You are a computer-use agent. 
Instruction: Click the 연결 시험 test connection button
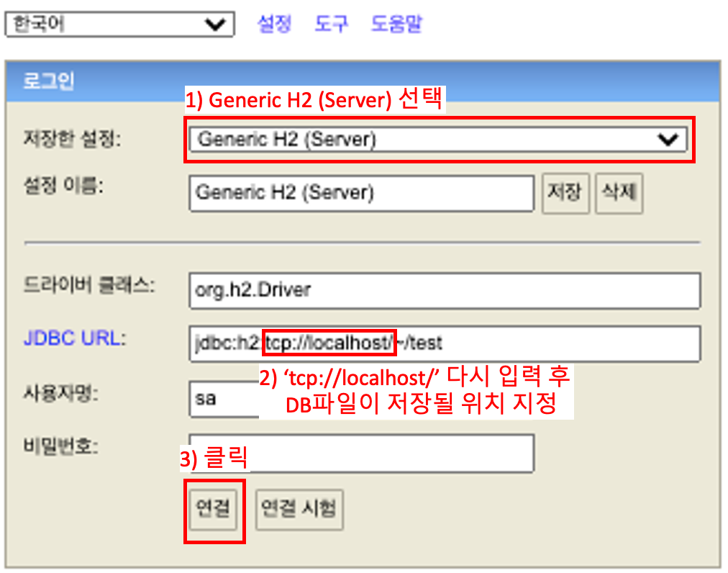299,509
